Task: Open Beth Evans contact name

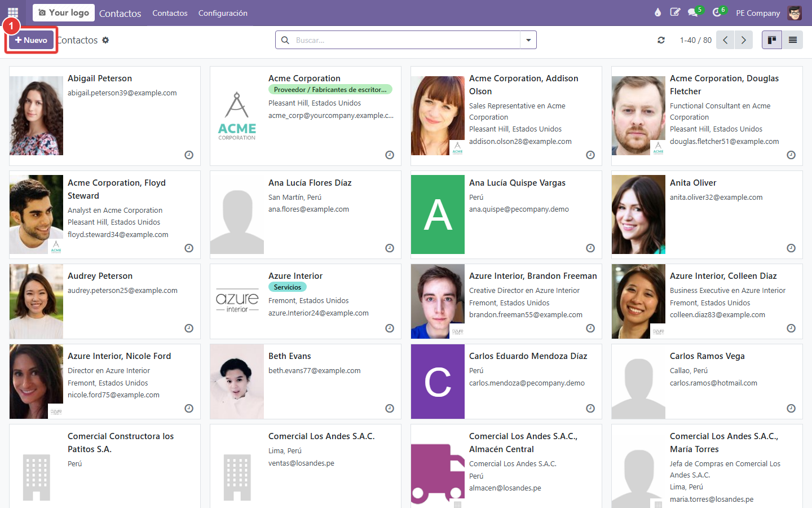Action: (290, 356)
